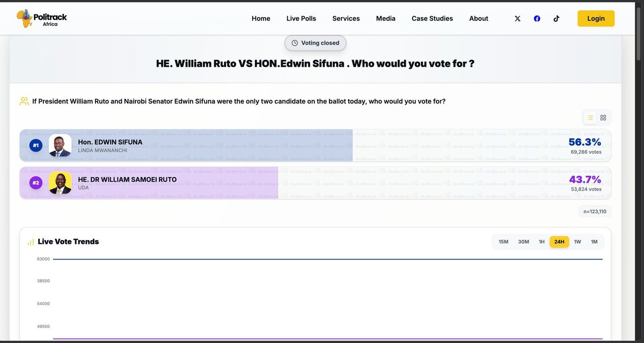Screen dimensions: 644x343
Task: Click the people icon beside the question
Action: point(24,101)
